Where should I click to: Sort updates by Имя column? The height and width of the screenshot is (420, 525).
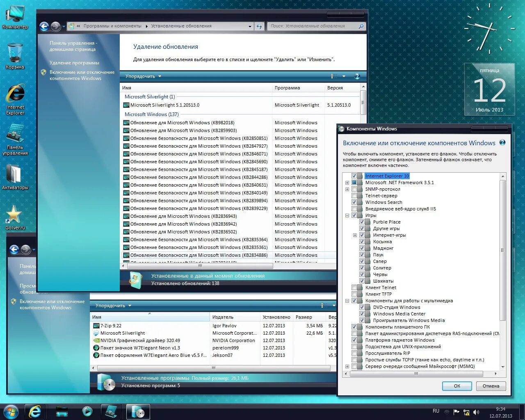[196, 88]
